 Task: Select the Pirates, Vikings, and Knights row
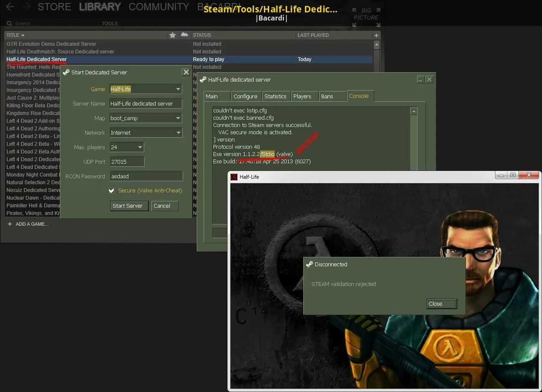33,213
